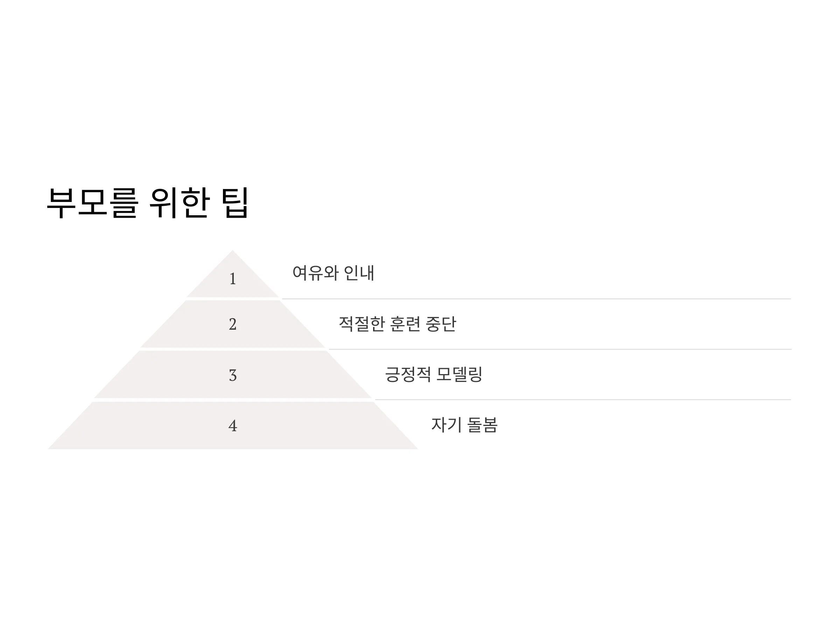
Task: Click the word 돌봄 beside tier 4
Action: (482, 425)
